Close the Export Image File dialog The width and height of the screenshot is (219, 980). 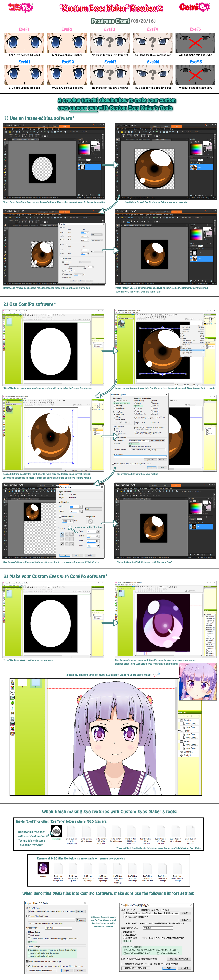[167, 394]
